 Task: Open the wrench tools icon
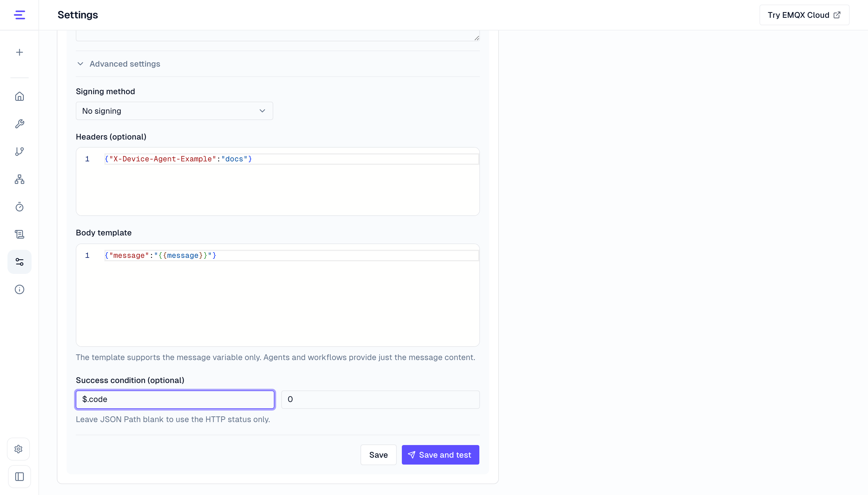coord(19,124)
